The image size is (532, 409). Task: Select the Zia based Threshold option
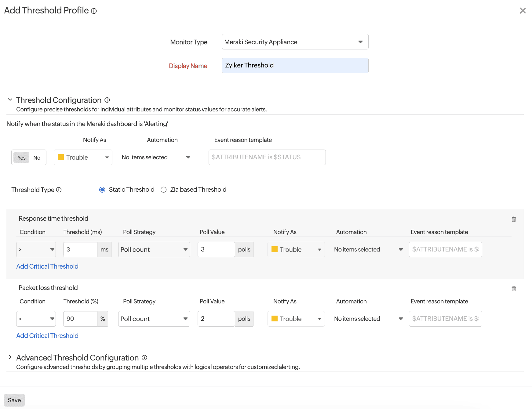(x=164, y=190)
